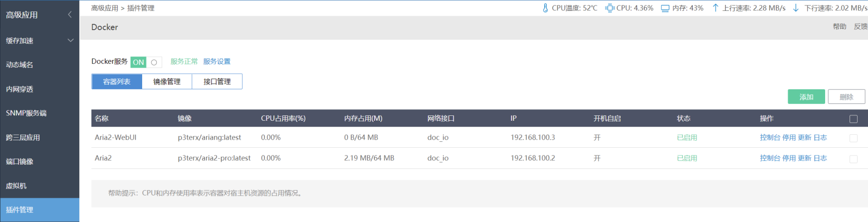This screenshot has width=868, height=222.
Task: Open 日志 for Aria2-WebUI container
Action: pos(820,138)
